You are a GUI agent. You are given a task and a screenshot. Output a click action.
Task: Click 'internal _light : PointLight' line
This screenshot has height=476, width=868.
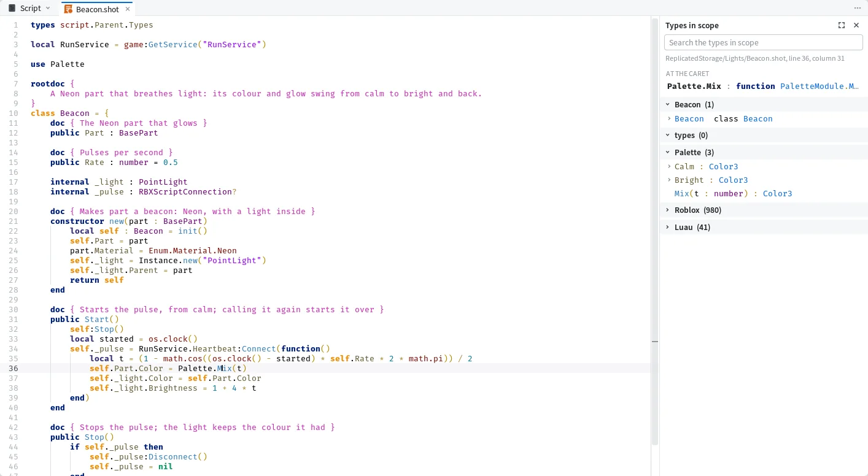[x=119, y=182]
